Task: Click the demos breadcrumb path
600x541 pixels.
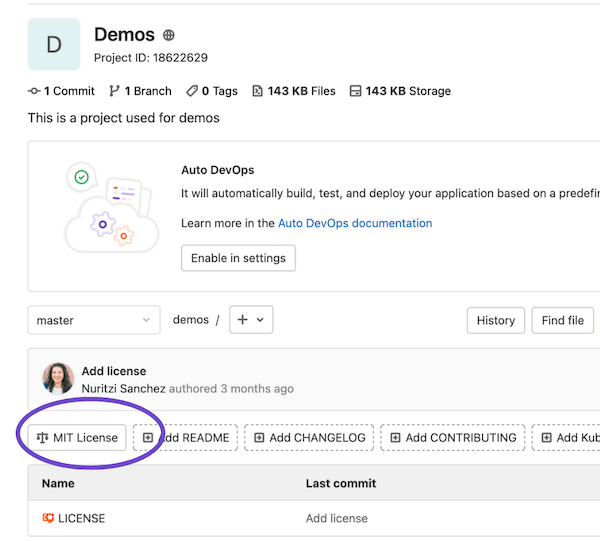Action: click(x=190, y=320)
